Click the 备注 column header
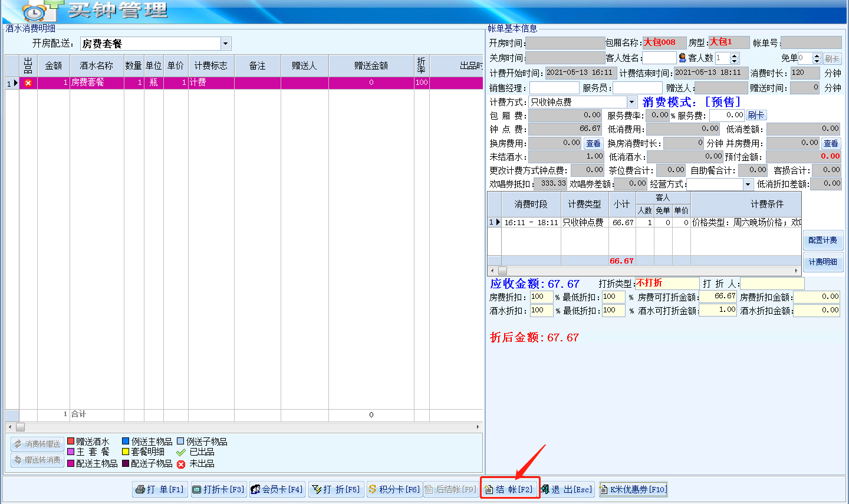Screen dimensions: 849x504 click(x=258, y=65)
